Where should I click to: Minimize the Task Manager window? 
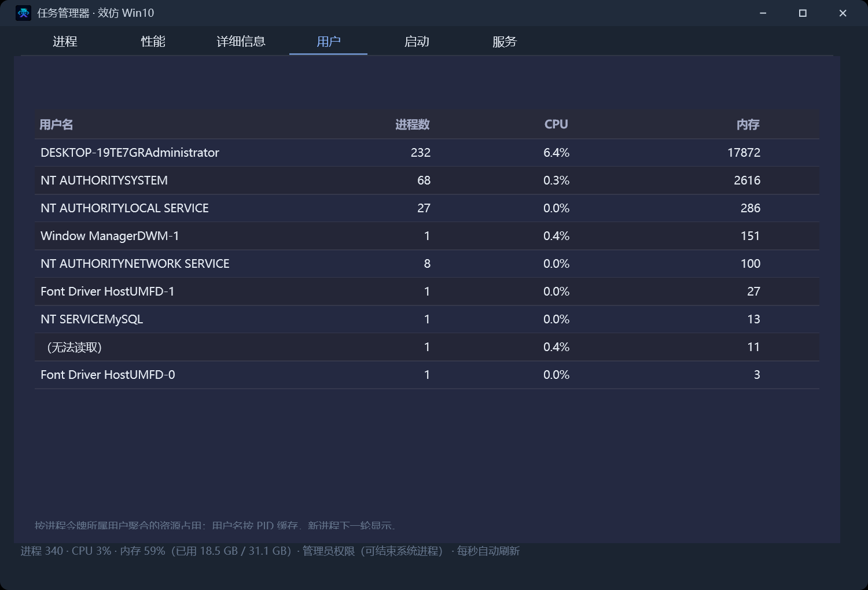pos(763,13)
